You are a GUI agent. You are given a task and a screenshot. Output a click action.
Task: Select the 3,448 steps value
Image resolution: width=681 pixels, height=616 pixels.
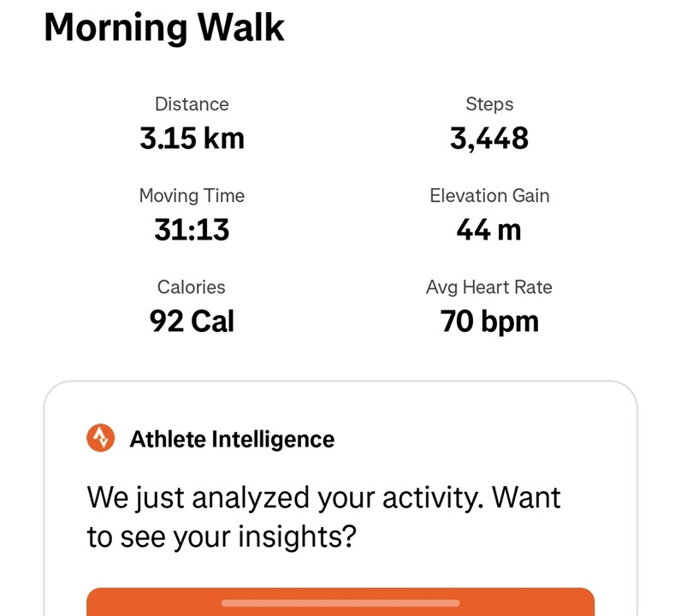[x=489, y=139]
